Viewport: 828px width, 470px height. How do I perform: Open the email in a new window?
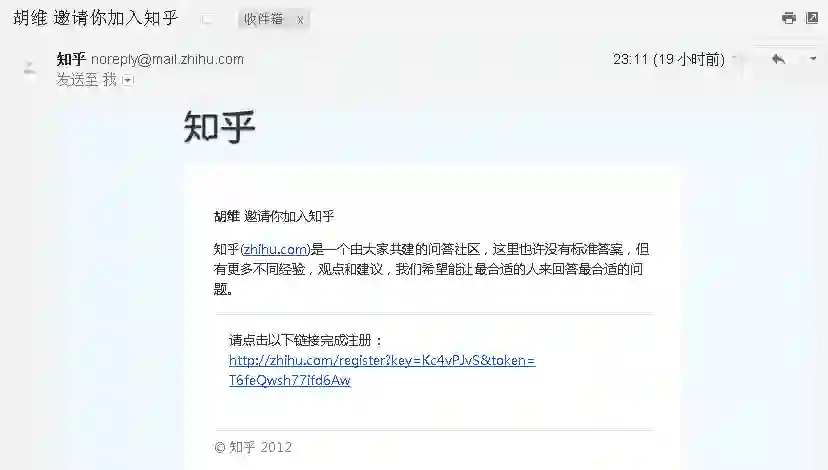(x=812, y=18)
